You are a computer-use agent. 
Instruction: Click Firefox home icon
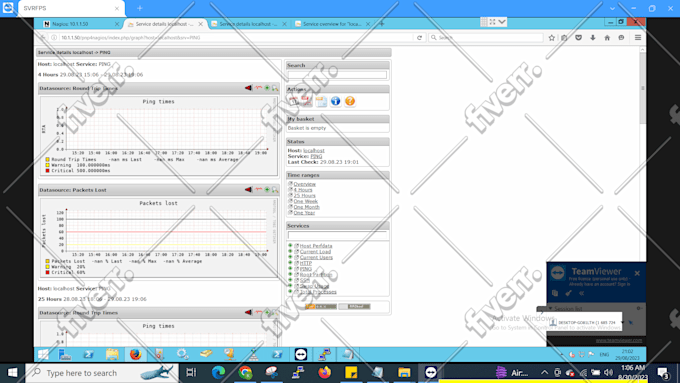607,38
